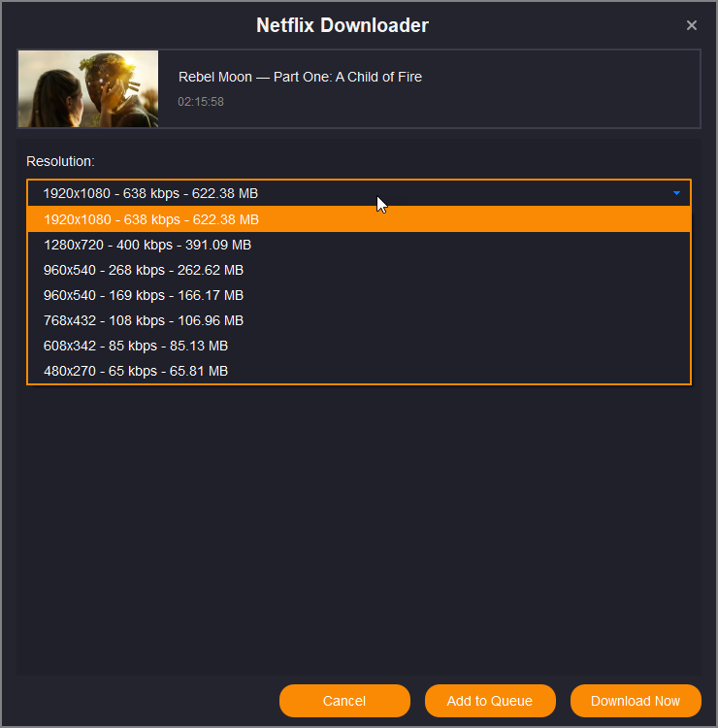718x728 pixels.
Task: Click the Resolution combo box showing 1920x1080
Action: [x=359, y=193]
